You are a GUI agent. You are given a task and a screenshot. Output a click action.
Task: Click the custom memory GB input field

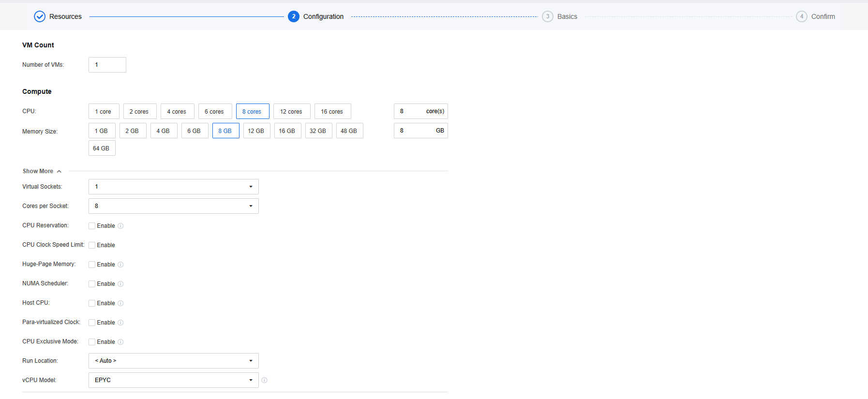(x=421, y=131)
